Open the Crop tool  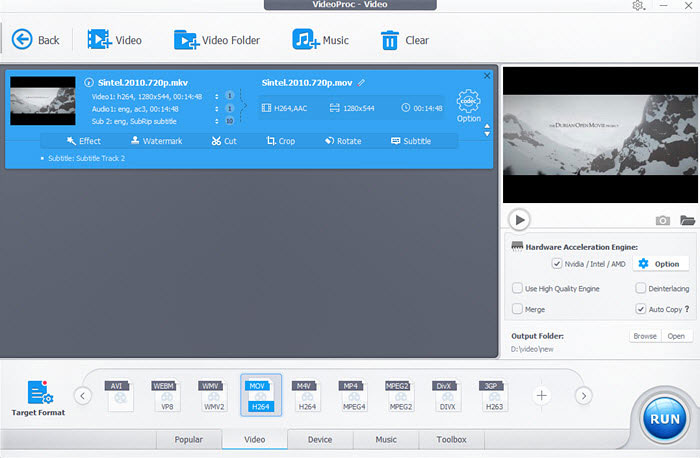coord(280,141)
